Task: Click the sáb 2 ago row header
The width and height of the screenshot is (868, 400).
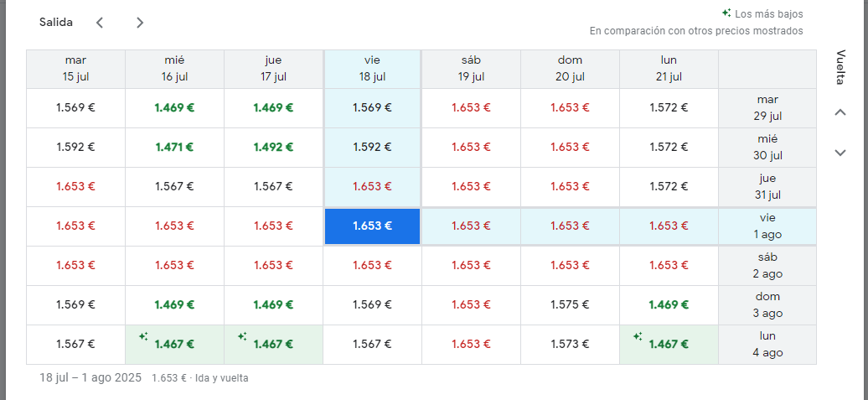Action: (x=767, y=265)
